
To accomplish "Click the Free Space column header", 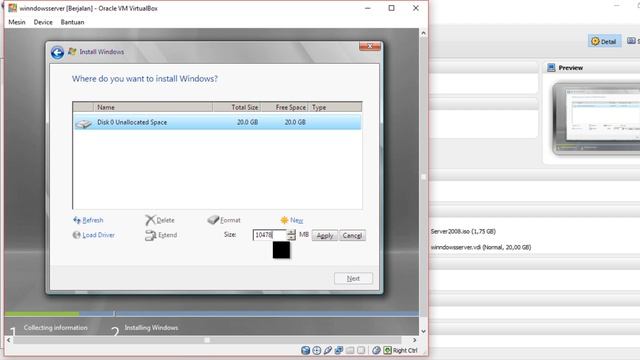I will click(x=284, y=107).
